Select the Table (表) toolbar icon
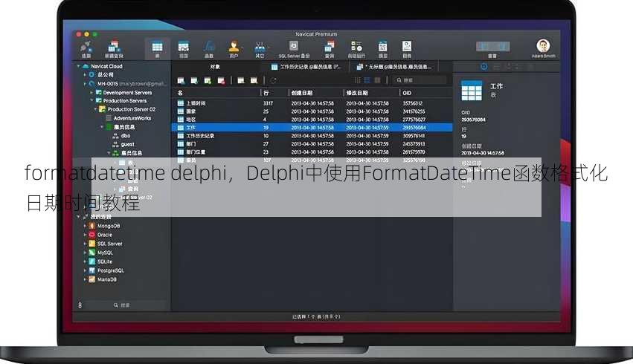This screenshot has height=364, width=633. [158, 49]
